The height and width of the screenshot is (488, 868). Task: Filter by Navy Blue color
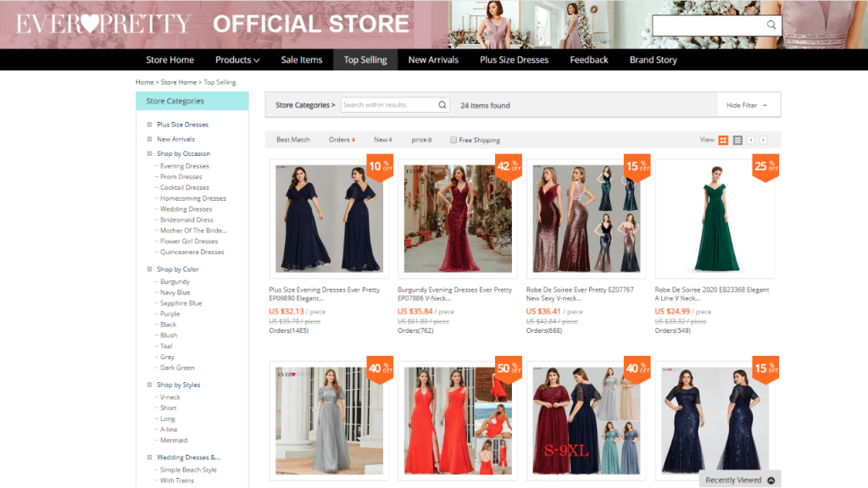point(175,292)
